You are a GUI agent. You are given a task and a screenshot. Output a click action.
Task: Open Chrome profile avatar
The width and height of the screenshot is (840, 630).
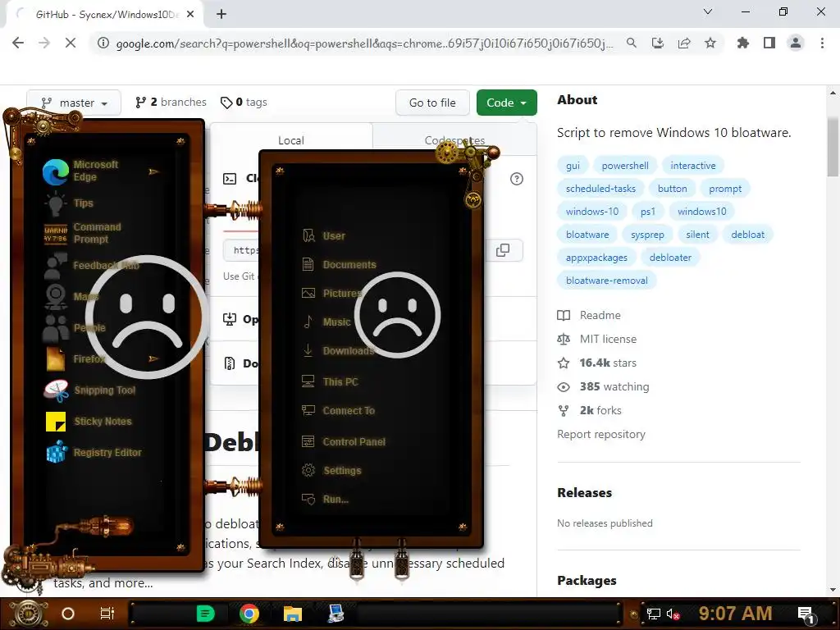click(796, 43)
